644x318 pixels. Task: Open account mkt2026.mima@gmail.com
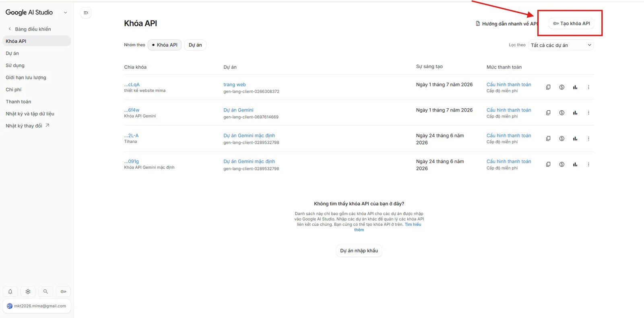[x=37, y=306]
